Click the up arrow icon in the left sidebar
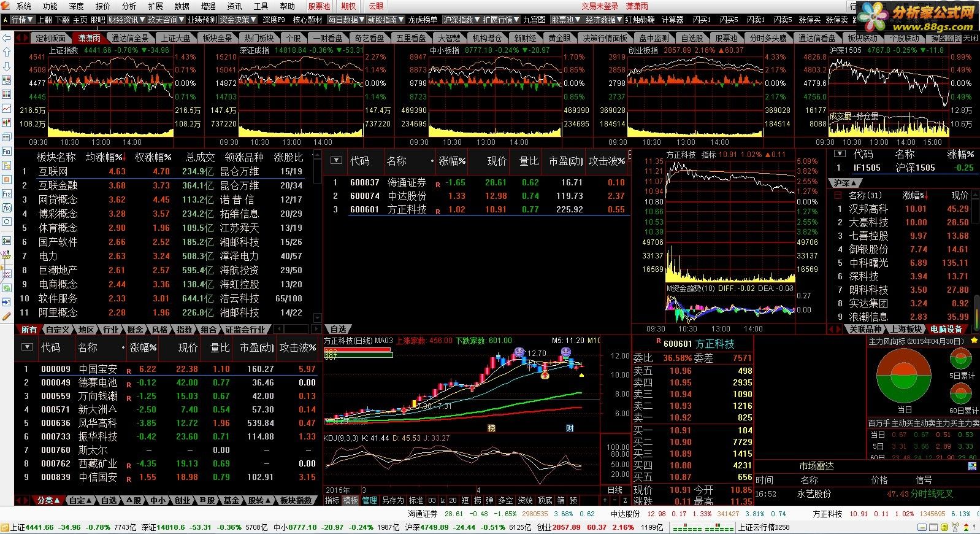The height and width of the screenshot is (534, 980). coord(7,52)
